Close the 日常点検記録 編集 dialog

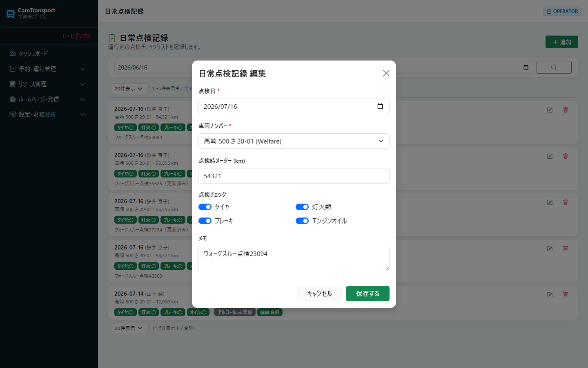pyautogui.click(x=386, y=73)
